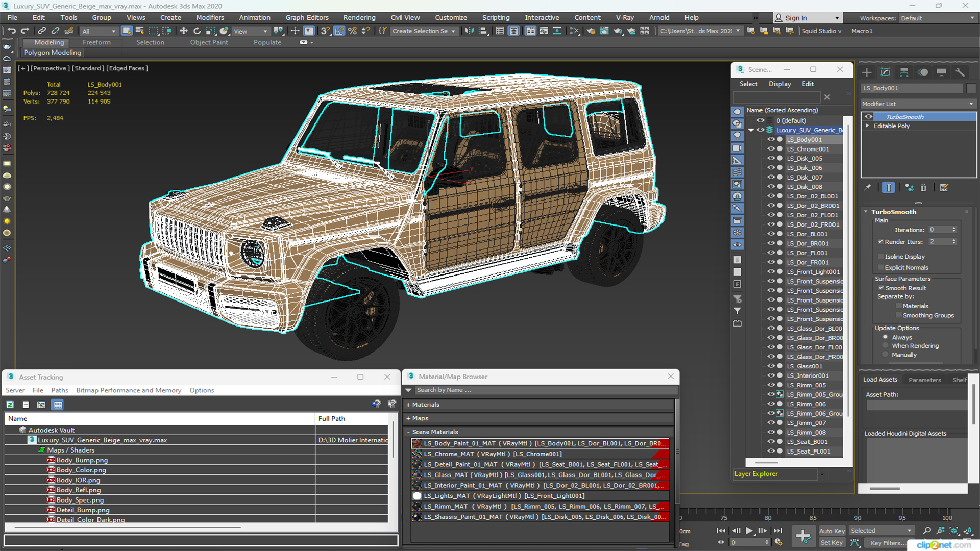Select When Rendering update option
This screenshot has height=551, width=980.
click(886, 346)
